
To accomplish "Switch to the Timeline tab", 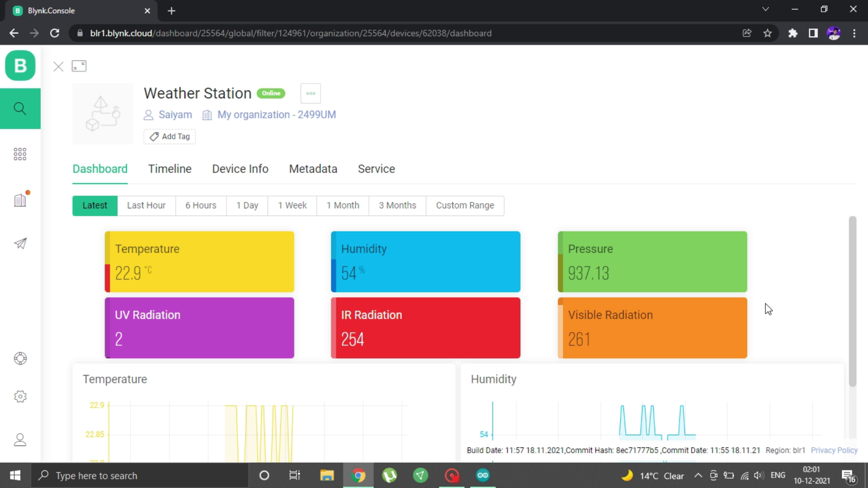I will pos(170,169).
